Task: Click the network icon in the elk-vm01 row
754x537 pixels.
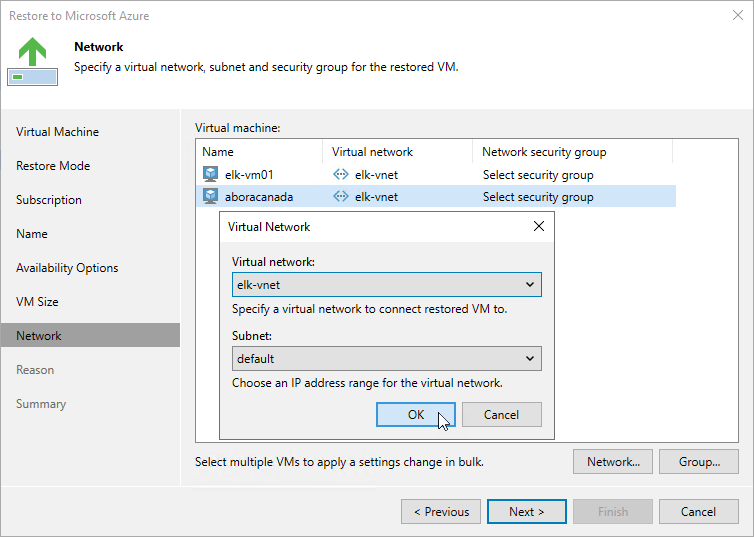Action: 340,174
